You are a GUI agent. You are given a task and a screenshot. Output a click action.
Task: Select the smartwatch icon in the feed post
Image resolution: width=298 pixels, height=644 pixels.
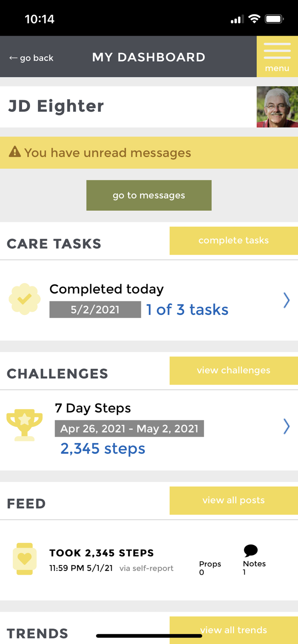click(x=25, y=559)
